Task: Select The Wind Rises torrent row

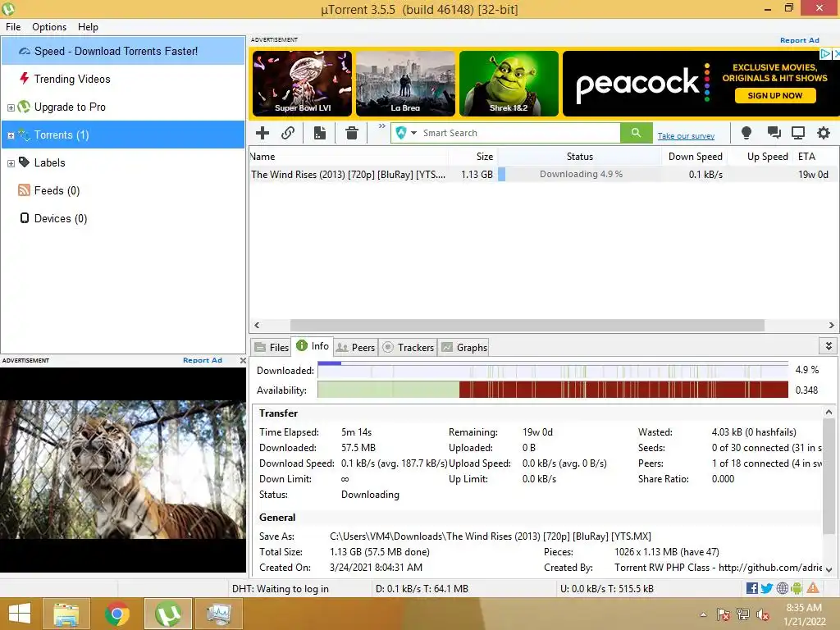Action: pyautogui.click(x=543, y=174)
